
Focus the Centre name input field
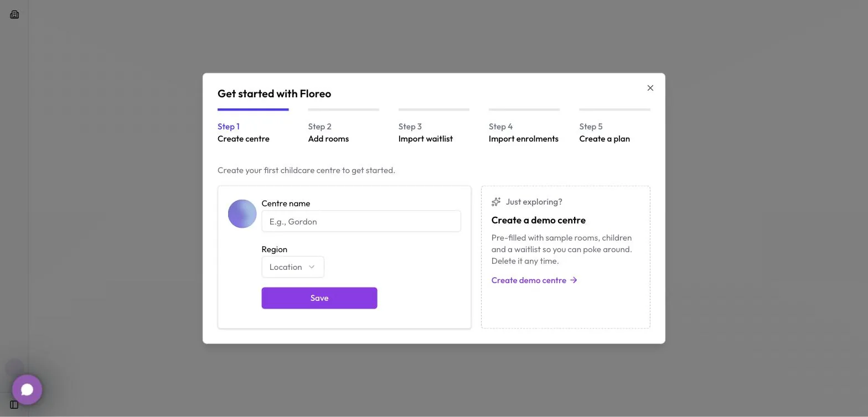[361, 221]
